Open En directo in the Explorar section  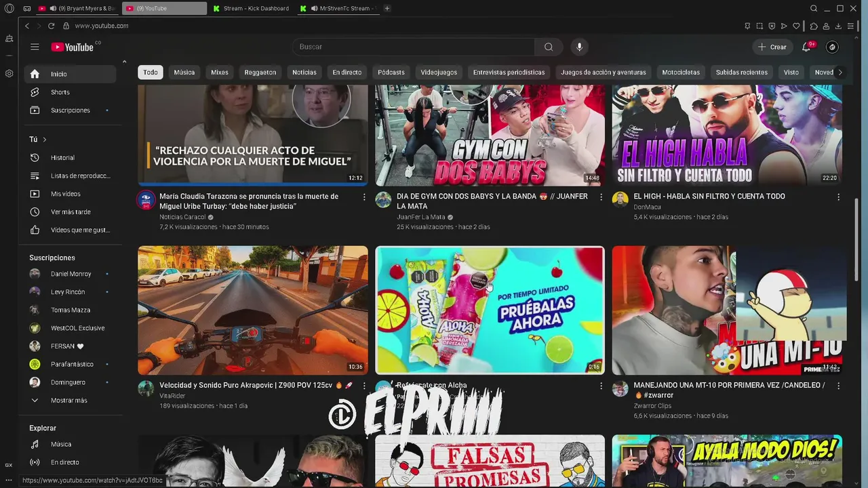coord(71,462)
